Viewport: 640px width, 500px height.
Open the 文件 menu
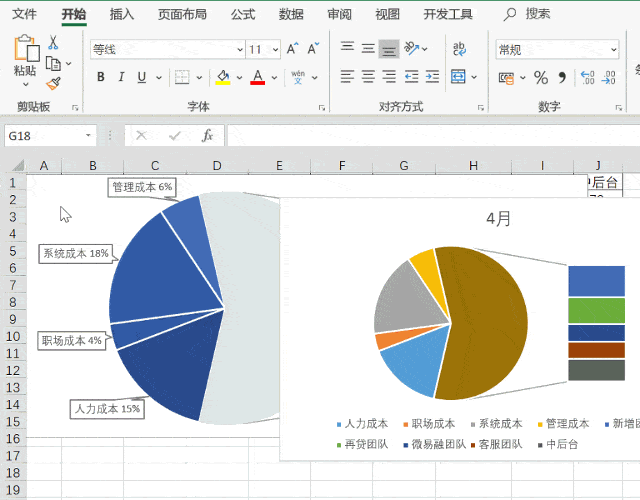tap(24, 14)
